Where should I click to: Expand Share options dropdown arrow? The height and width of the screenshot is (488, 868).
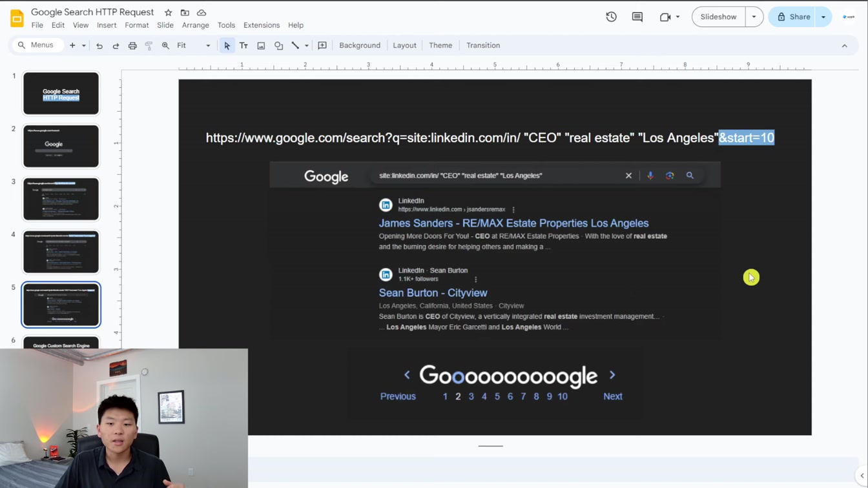(x=823, y=17)
